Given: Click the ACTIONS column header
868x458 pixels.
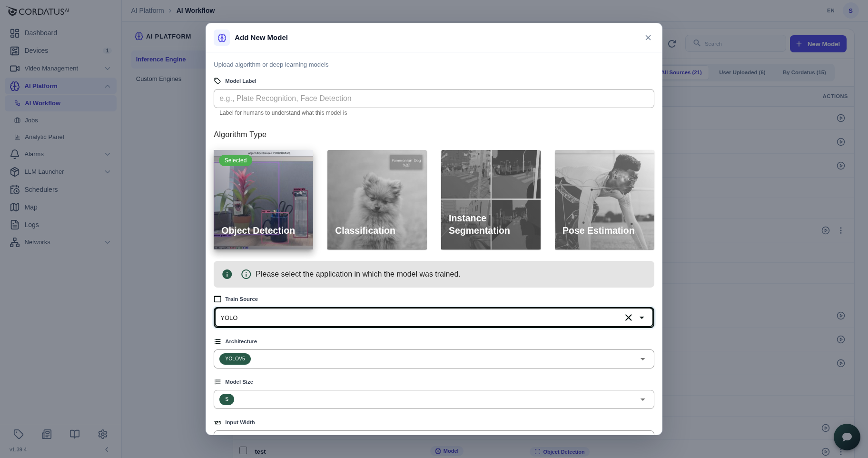Looking at the screenshot, I should pos(835,96).
